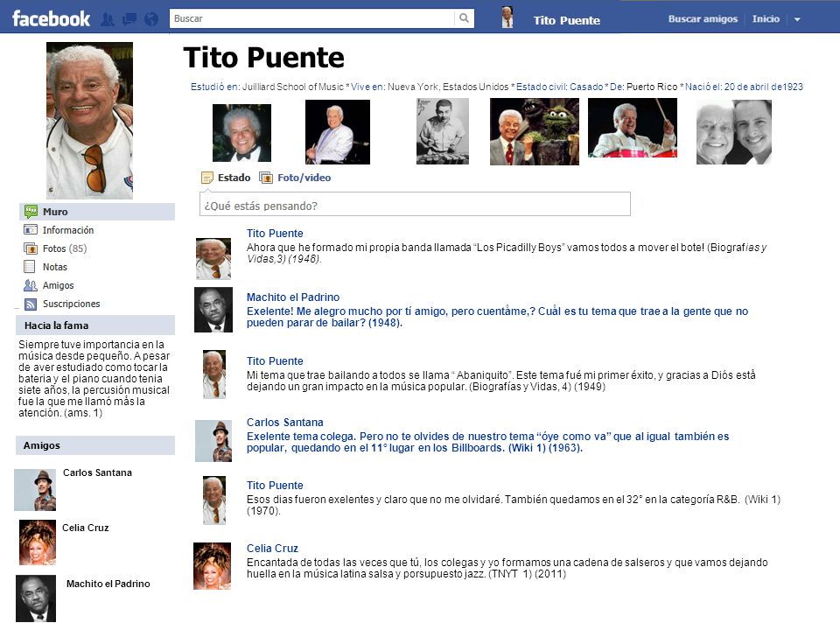The width and height of the screenshot is (840, 630).
Task: Open the two smiling men photo thumbnail
Action: [734, 132]
